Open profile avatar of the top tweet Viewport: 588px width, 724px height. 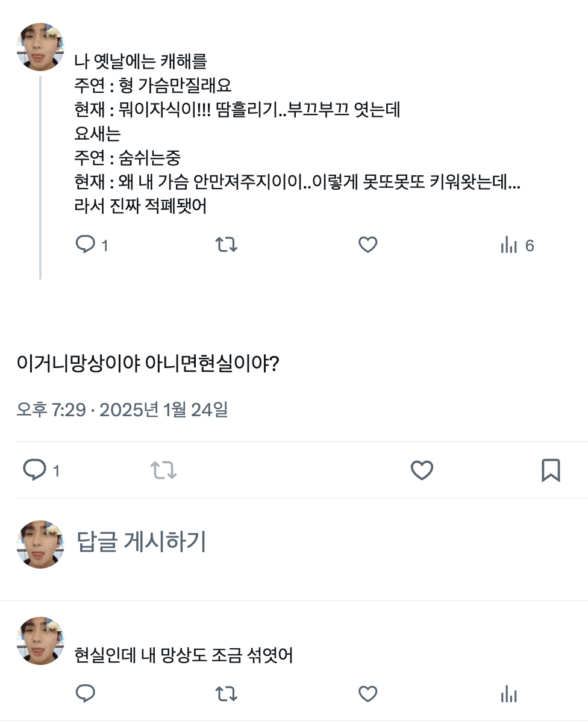[x=40, y=47]
